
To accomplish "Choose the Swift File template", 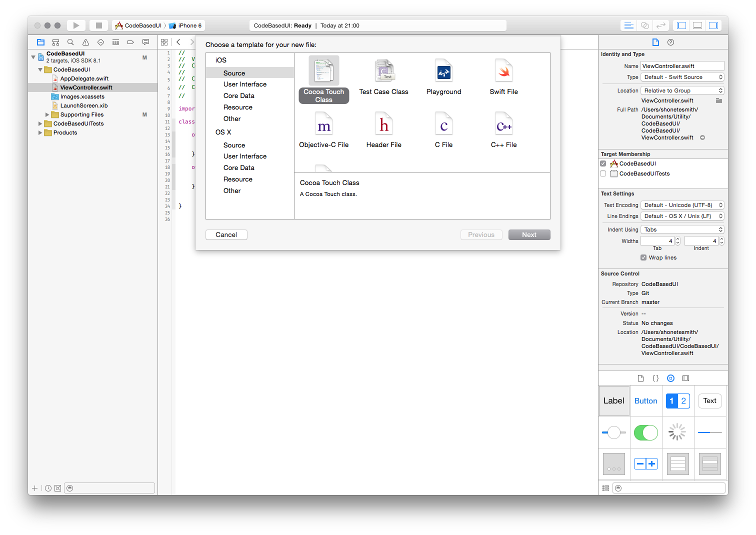I will click(504, 77).
